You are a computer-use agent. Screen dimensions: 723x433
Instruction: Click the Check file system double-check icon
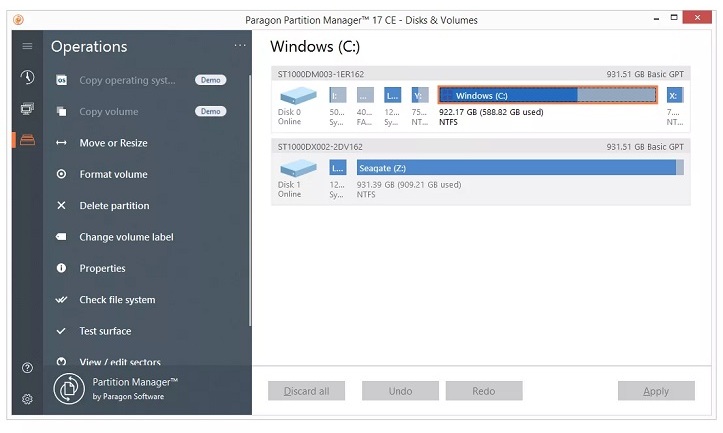(61, 300)
